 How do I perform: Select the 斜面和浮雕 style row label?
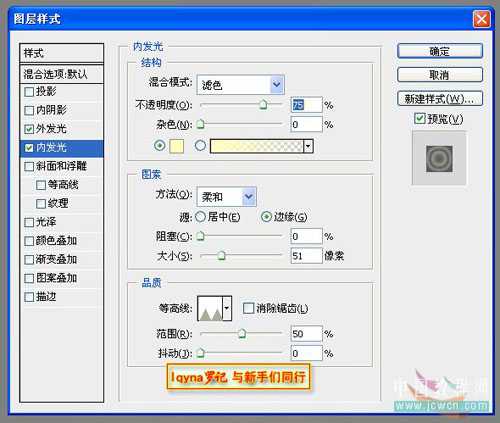61,166
